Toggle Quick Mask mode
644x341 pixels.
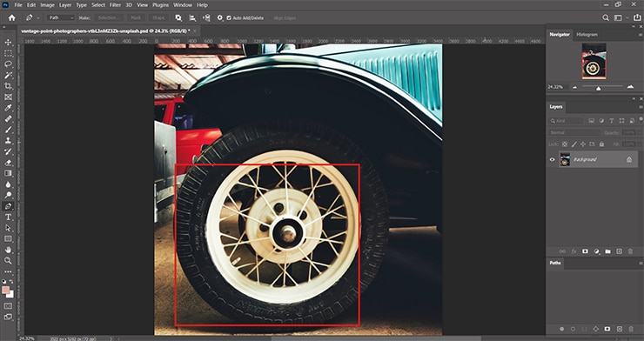pos(8,305)
